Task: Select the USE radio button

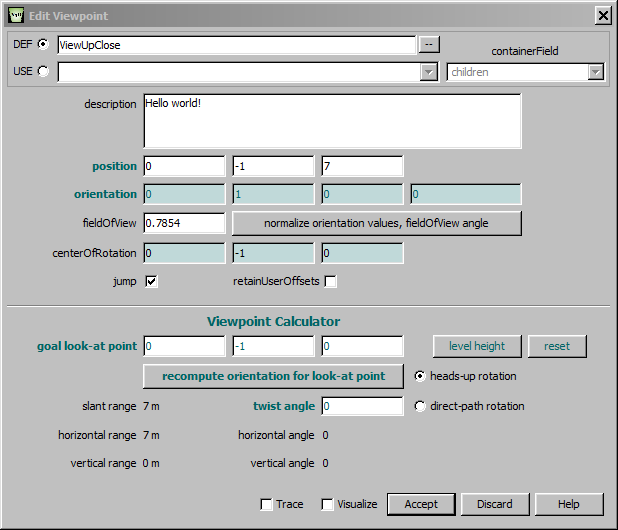Action: (43, 71)
